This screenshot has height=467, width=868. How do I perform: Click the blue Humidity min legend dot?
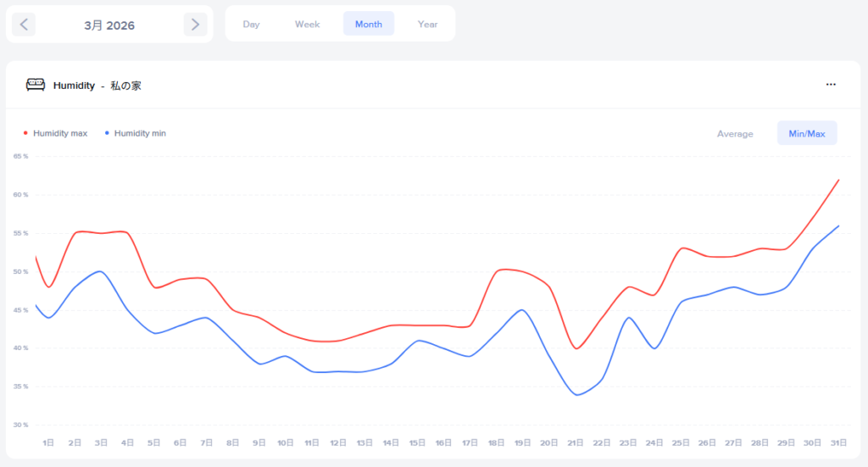pos(107,133)
